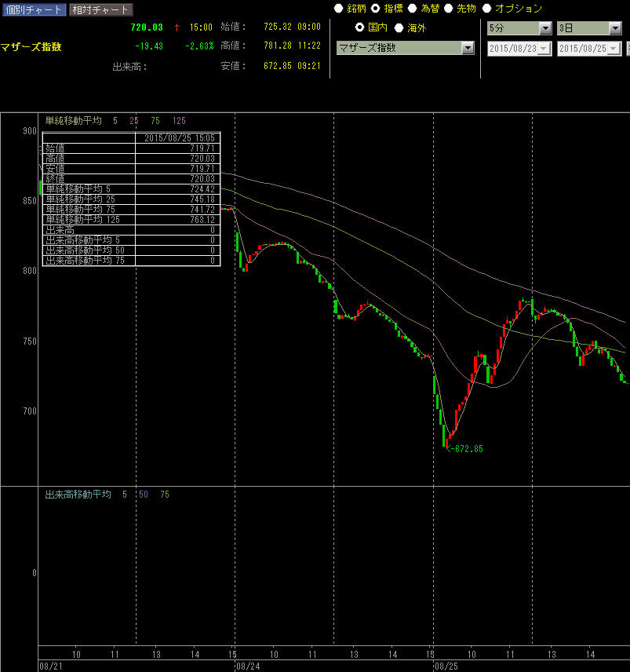Switch to the 相対チャート tab

[x=100, y=10]
